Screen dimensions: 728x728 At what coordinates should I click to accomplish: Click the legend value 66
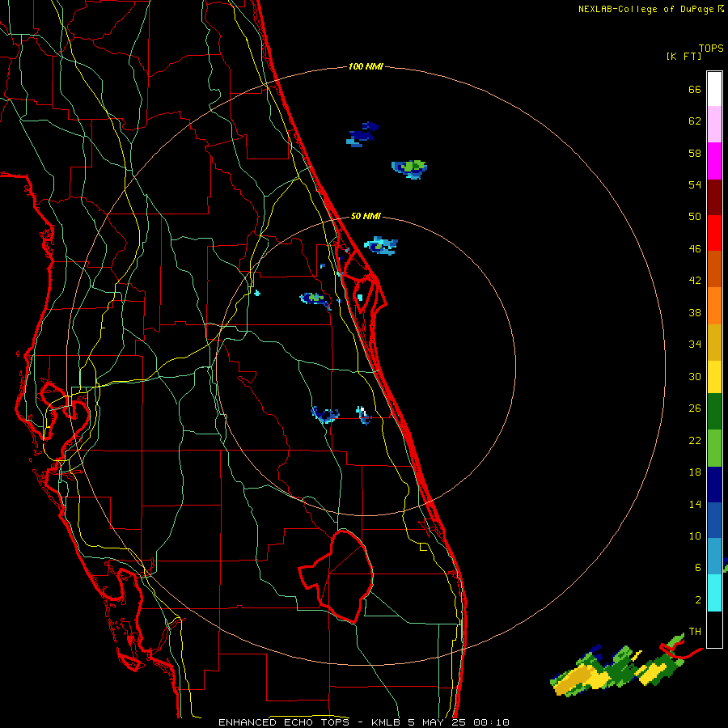pyautogui.click(x=695, y=90)
